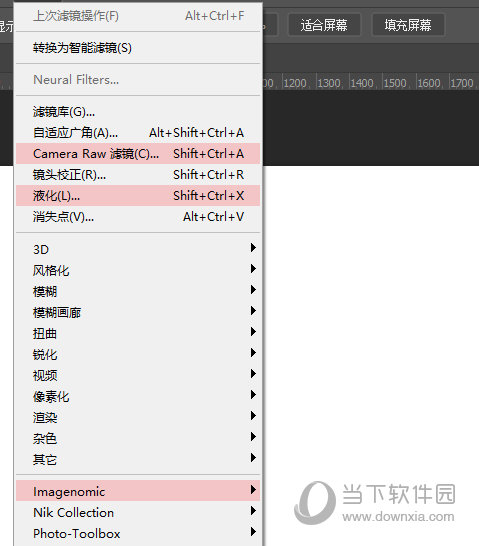Expand the 模糊 submenu
The height and width of the screenshot is (546, 479).
[x=138, y=291]
